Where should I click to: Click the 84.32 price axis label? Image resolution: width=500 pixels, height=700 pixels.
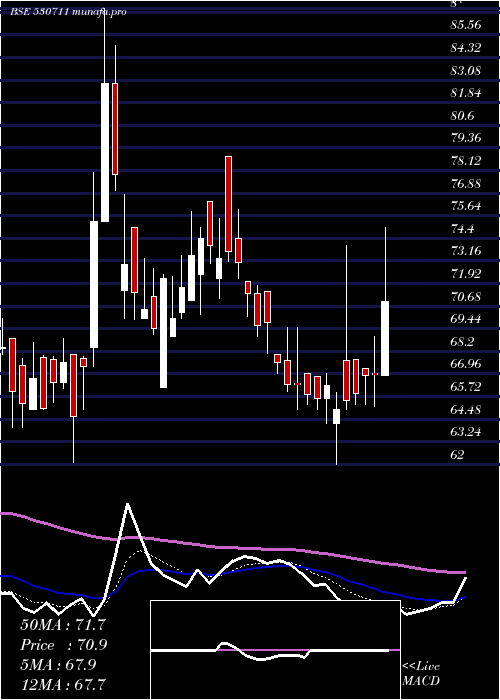coord(466,47)
